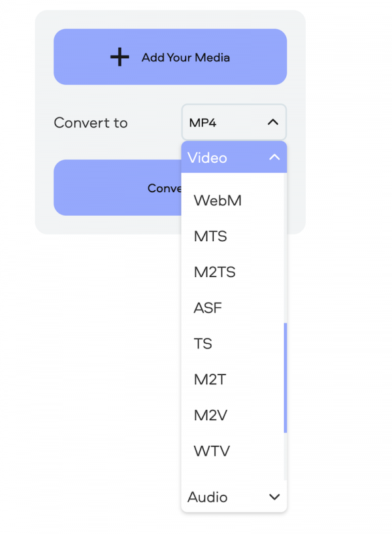The width and height of the screenshot is (392, 534).
Task: Click the Convert to label text
Action: [x=91, y=123]
